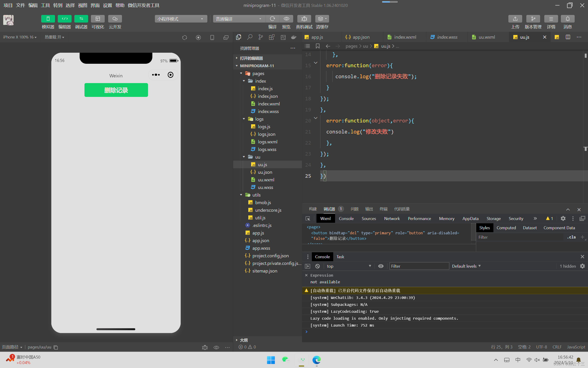
Task: Detach the simulator window
Action: click(226, 38)
